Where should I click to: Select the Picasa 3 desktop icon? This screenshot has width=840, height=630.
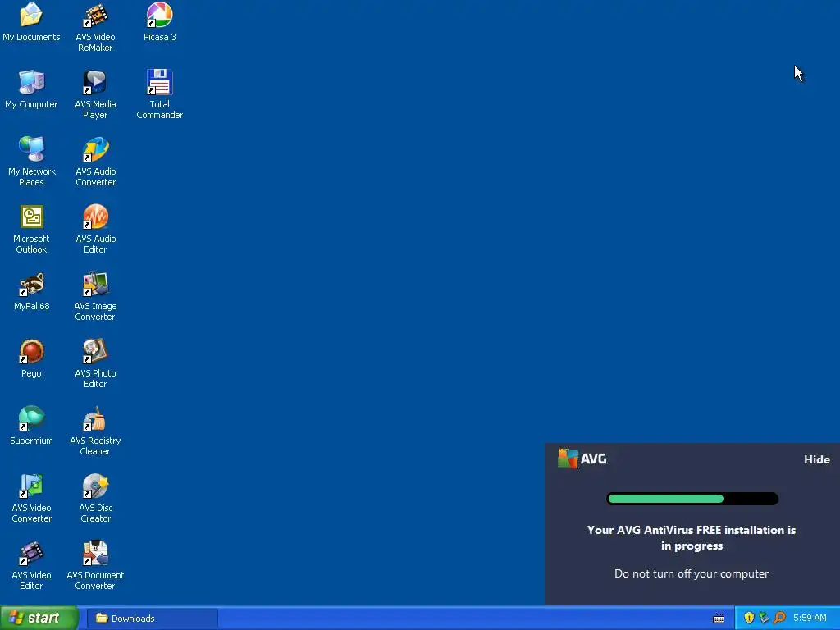(x=160, y=22)
